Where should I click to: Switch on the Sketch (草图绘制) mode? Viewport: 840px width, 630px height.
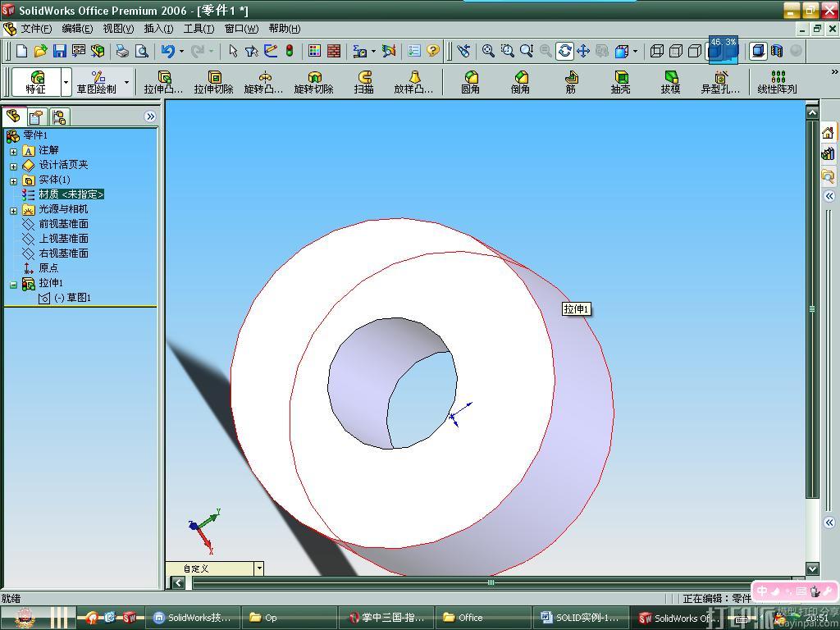click(x=97, y=81)
